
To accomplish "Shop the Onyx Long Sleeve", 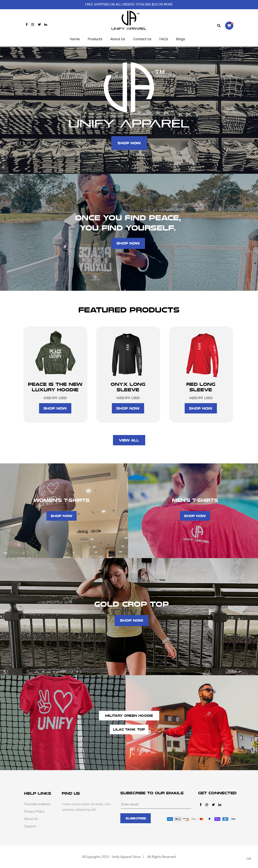I will [x=128, y=408].
